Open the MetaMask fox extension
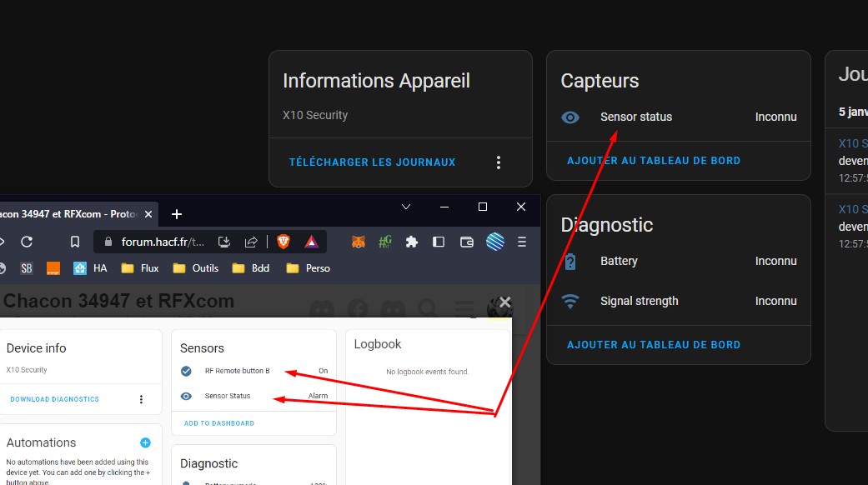 (x=358, y=242)
